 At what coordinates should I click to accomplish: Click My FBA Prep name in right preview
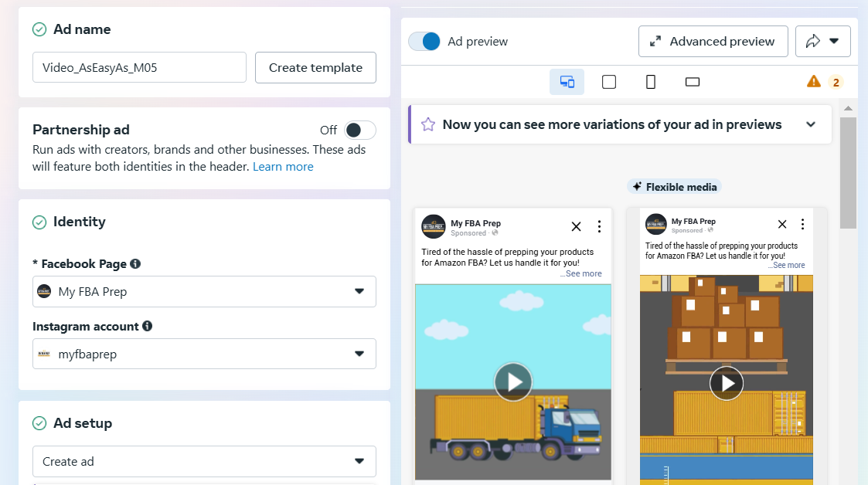[x=693, y=221]
